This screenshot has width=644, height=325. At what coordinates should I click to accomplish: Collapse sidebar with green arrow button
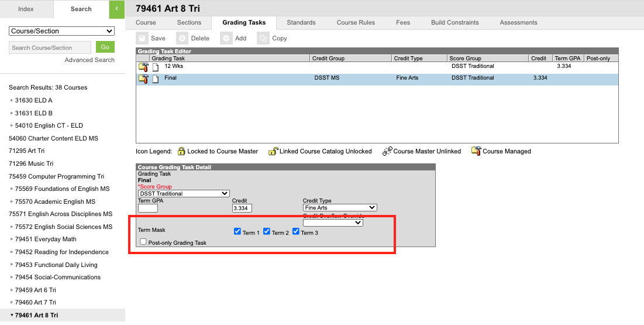[117, 9]
